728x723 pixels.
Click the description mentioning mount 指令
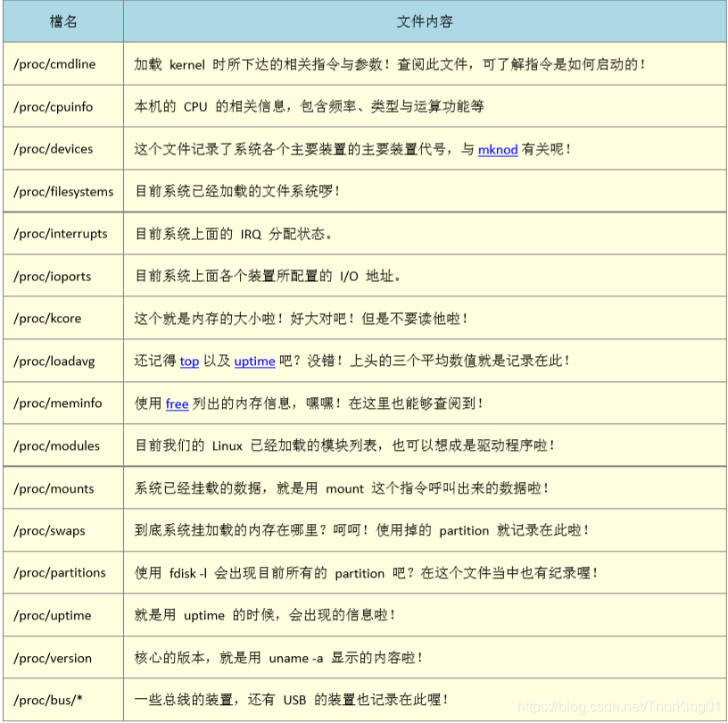click(341, 488)
